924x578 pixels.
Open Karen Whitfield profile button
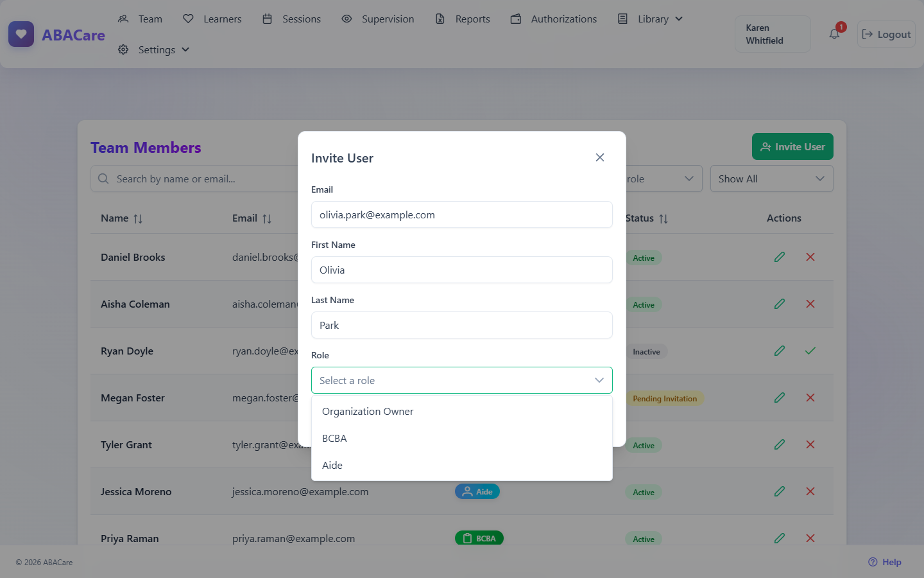click(x=773, y=34)
